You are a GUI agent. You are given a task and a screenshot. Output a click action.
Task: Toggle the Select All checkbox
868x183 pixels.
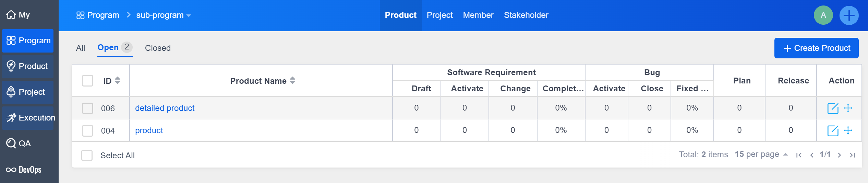click(x=87, y=155)
